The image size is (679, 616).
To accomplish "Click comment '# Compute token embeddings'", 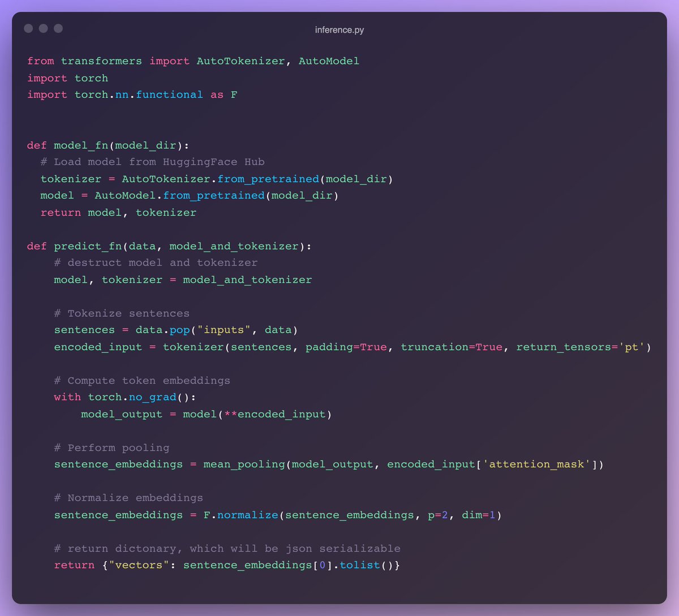I will tap(142, 381).
